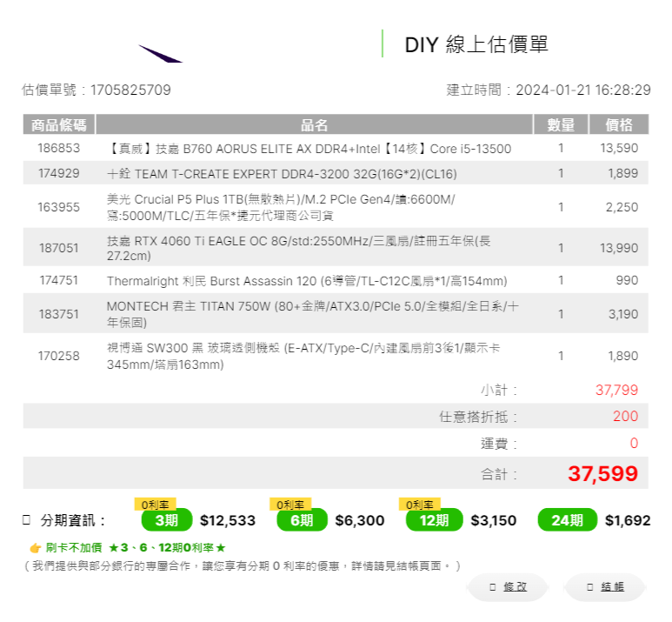Click the 0利率 tag above 3期
Viewport: 672px width, 622px height.
click(155, 505)
